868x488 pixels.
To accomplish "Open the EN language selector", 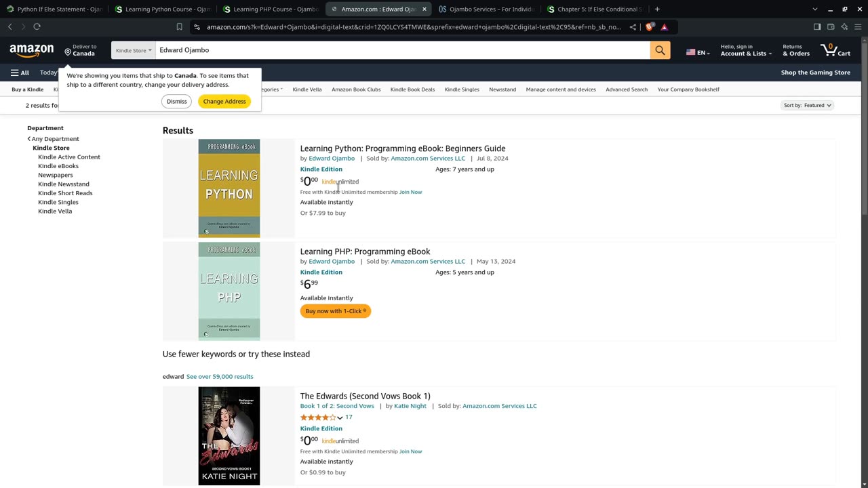I will click(x=698, y=52).
